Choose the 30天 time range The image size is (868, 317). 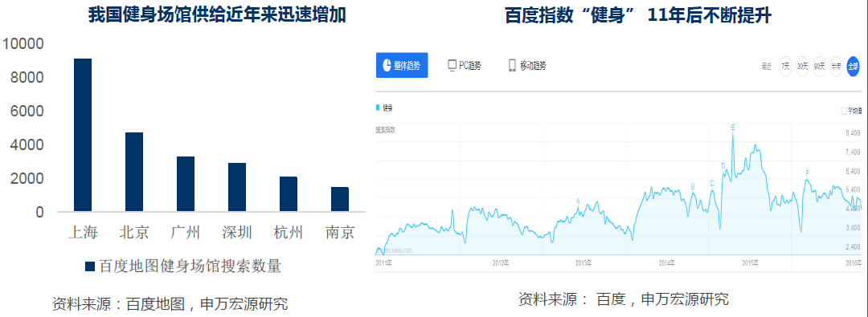pos(802,67)
